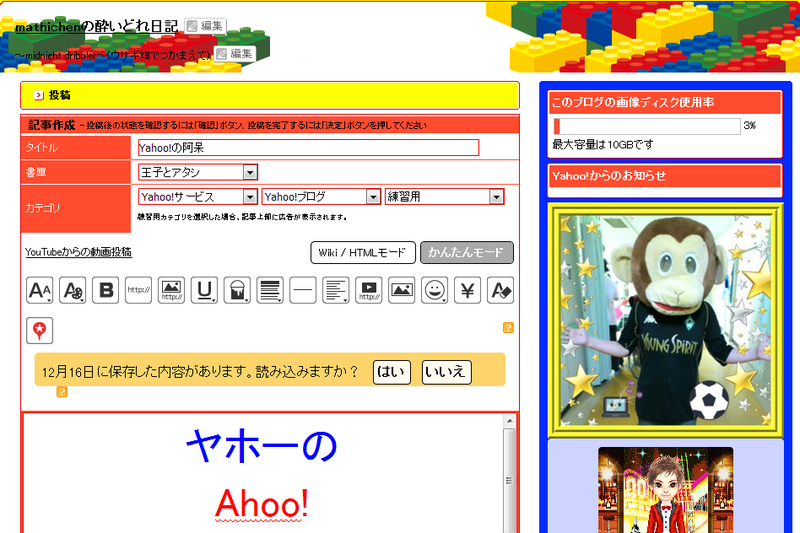Click the editor vertical scrollbar thumb

click(x=509, y=480)
